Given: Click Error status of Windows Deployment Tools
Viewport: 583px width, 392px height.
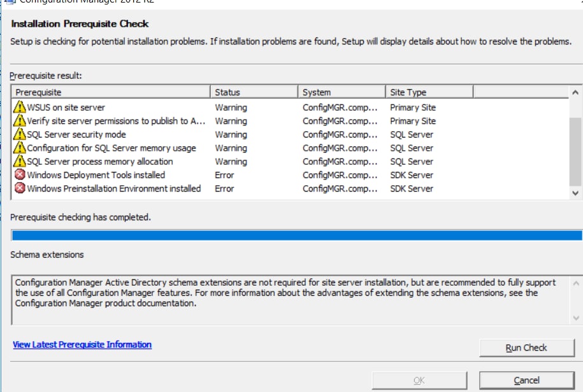Looking at the screenshot, I should tap(224, 175).
